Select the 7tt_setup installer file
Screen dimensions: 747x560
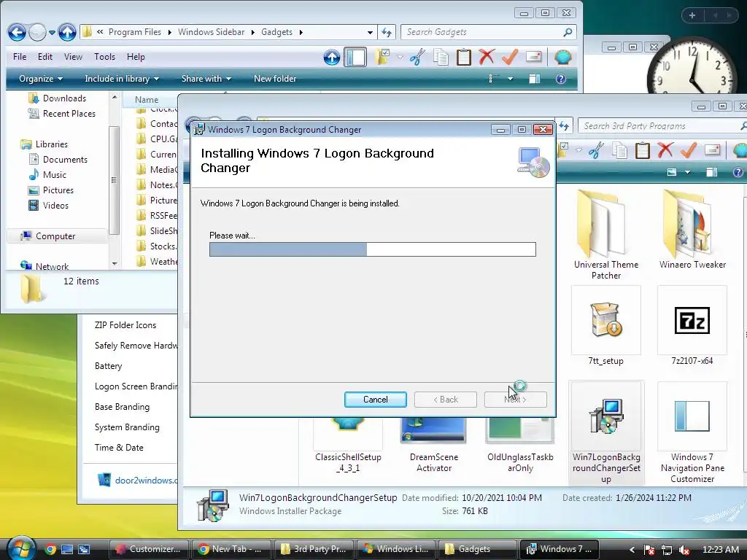606,326
